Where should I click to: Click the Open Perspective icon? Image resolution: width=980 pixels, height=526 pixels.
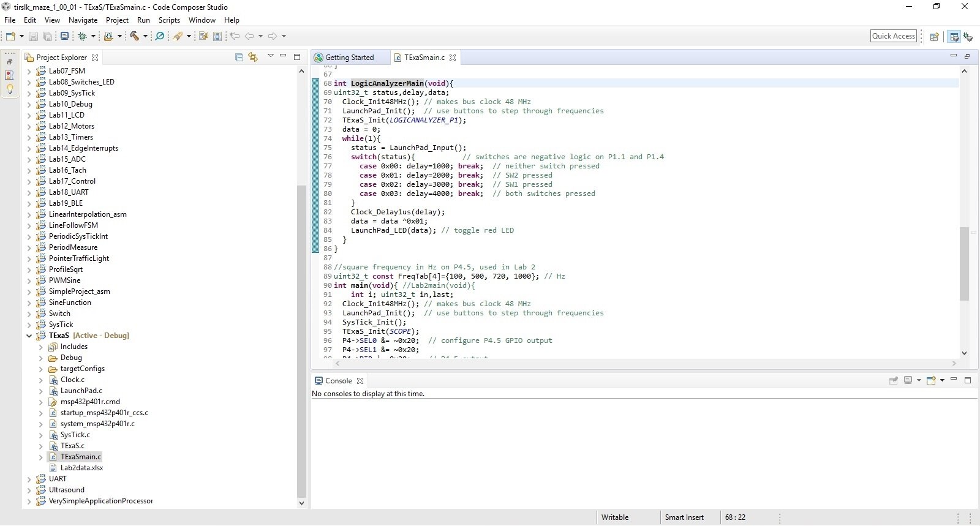pyautogui.click(x=934, y=37)
